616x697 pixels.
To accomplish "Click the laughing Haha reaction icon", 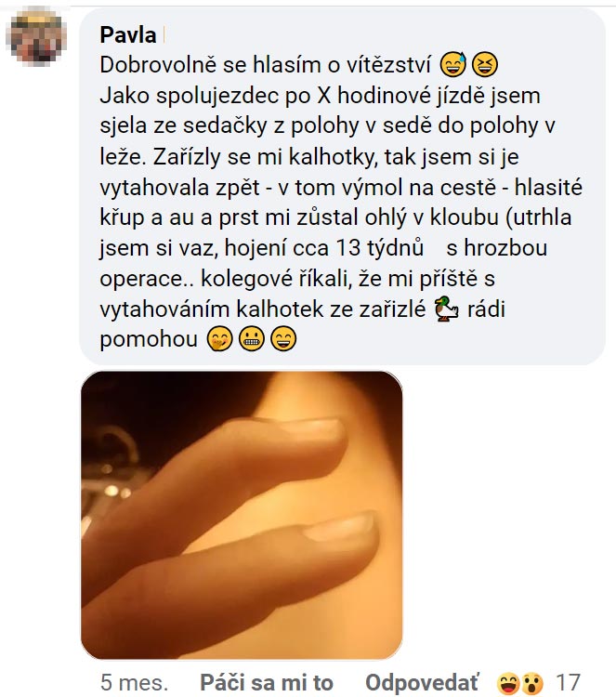I will point(508,683).
